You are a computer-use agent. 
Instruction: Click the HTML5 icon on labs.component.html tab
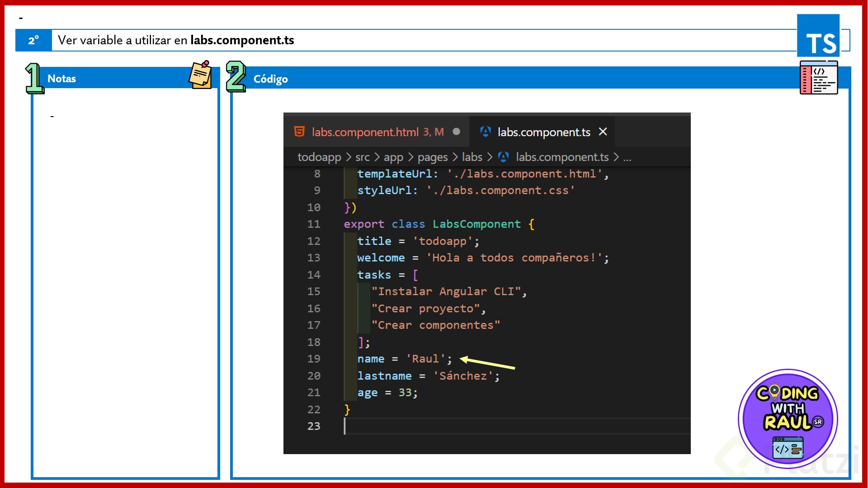click(299, 131)
